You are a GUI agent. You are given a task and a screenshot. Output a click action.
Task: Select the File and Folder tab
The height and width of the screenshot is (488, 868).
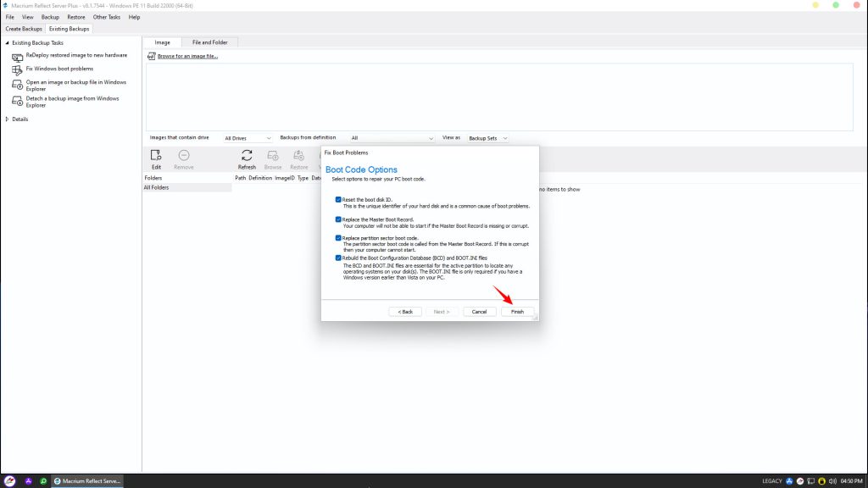210,42
